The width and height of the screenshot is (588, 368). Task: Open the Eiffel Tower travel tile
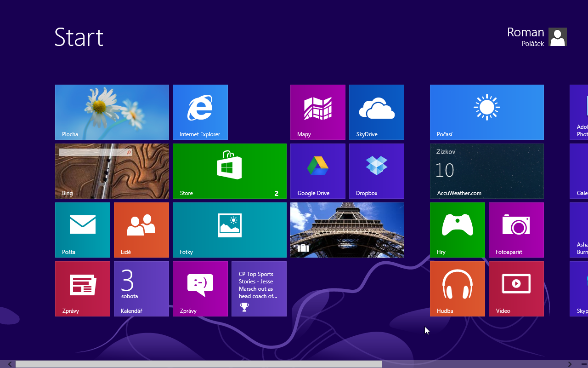[x=347, y=230]
